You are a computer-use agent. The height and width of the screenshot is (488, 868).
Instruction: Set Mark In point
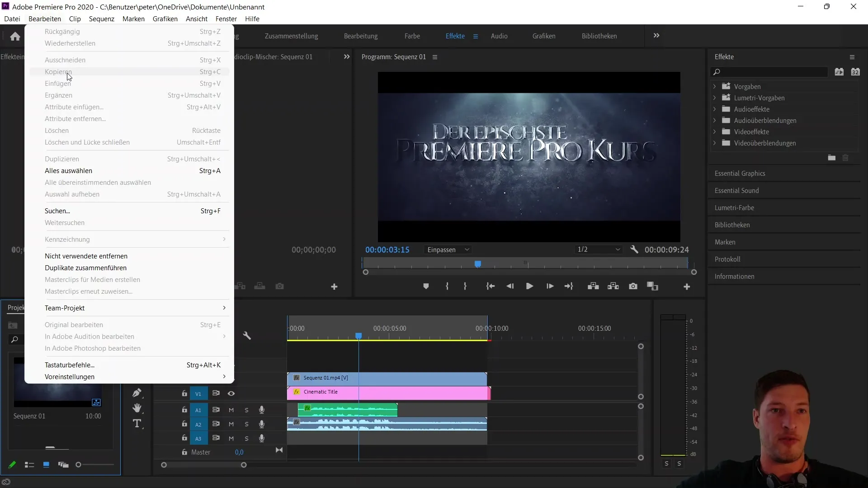pos(447,286)
